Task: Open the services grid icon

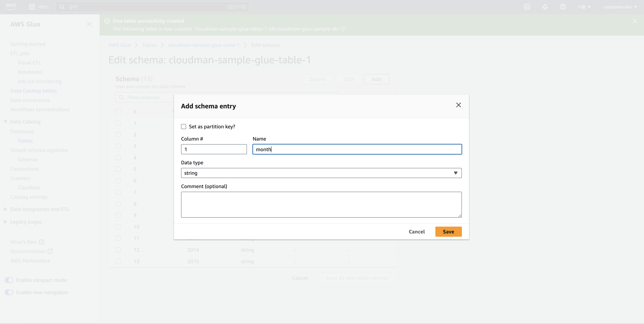Action: pos(32,7)
